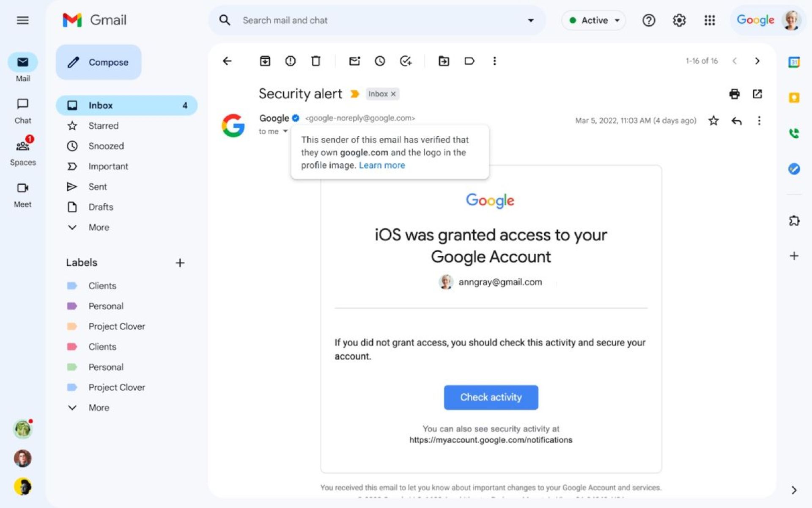Click Check activity button
This screenshot has width=812, height=508.
click(491, 398)
